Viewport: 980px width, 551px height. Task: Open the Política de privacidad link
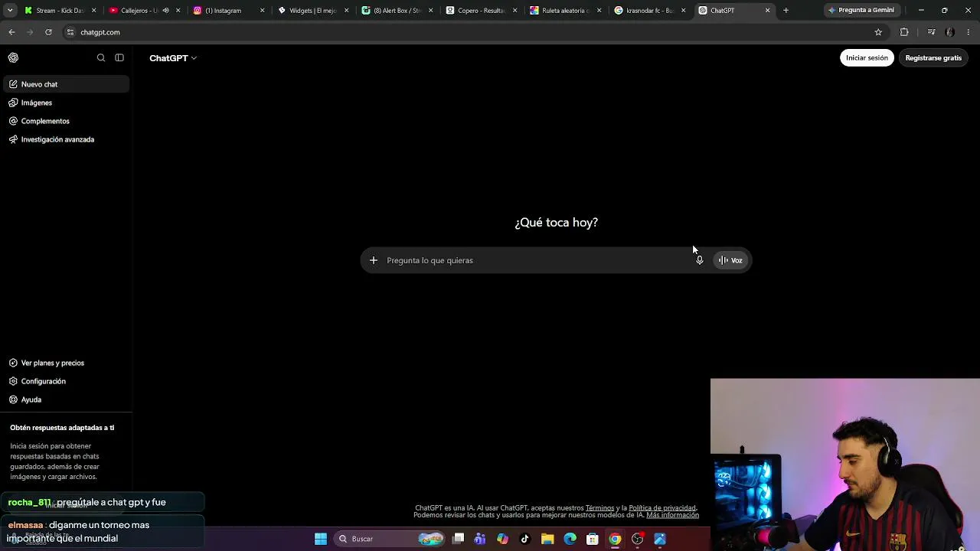662,508
